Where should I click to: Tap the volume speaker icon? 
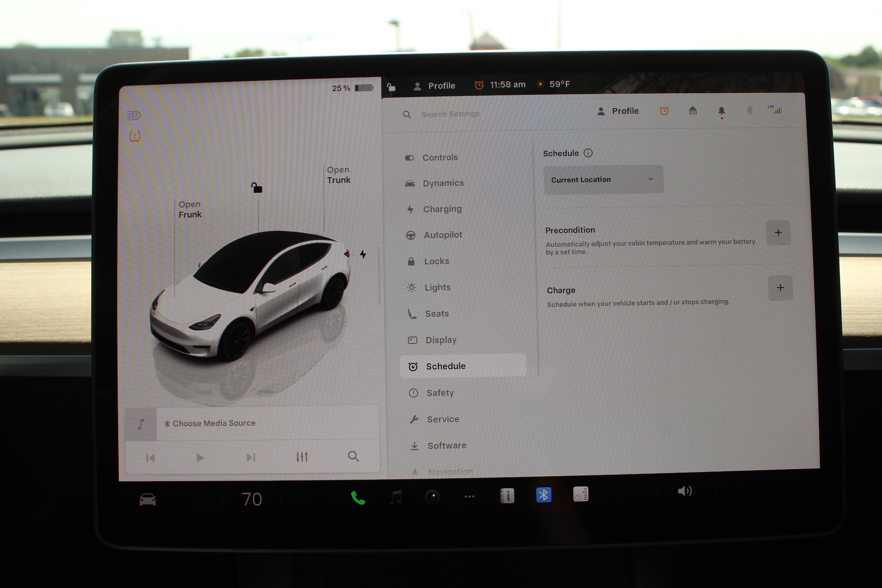685,491
